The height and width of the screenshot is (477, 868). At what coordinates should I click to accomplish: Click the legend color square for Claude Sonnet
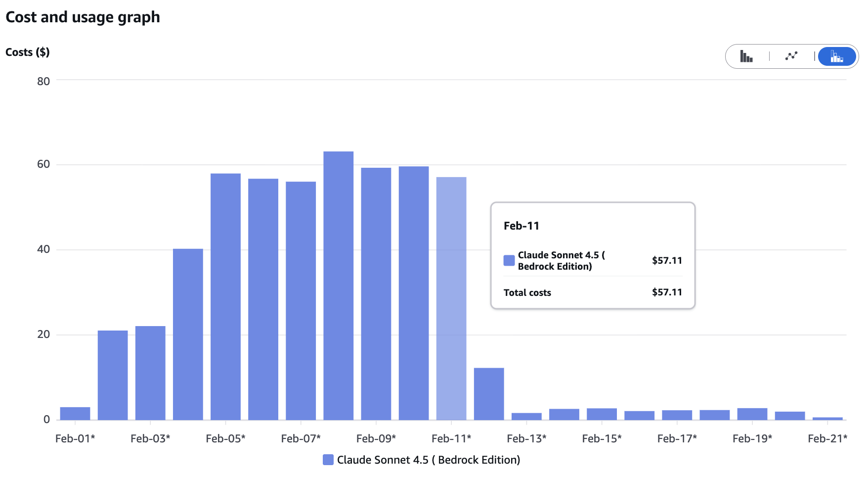coord(328,460)
